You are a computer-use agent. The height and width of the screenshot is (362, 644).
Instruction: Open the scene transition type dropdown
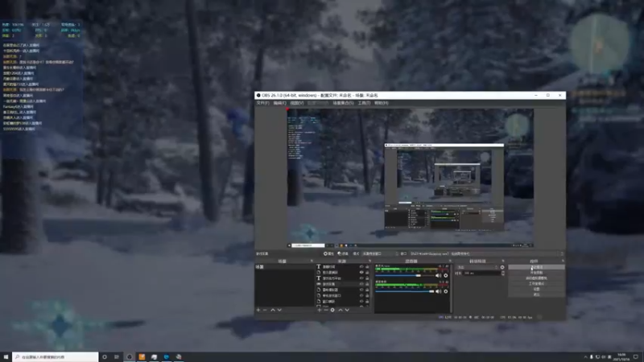point(477,267)
